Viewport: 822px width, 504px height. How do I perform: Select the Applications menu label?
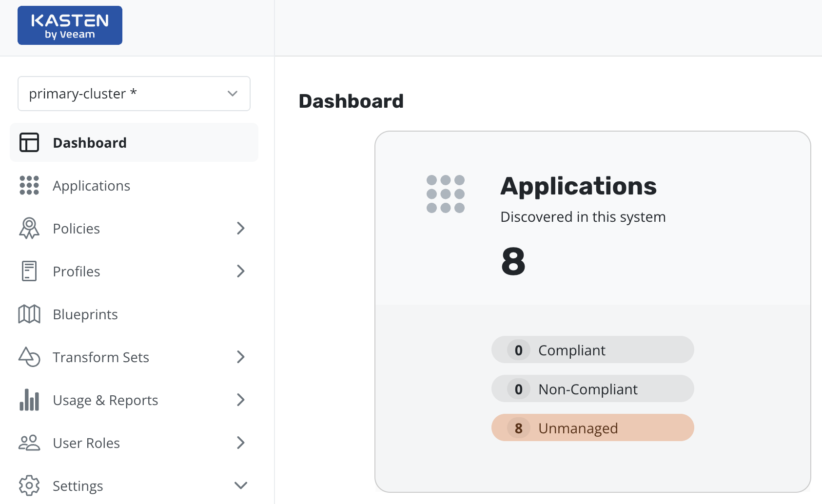point(91,186)
